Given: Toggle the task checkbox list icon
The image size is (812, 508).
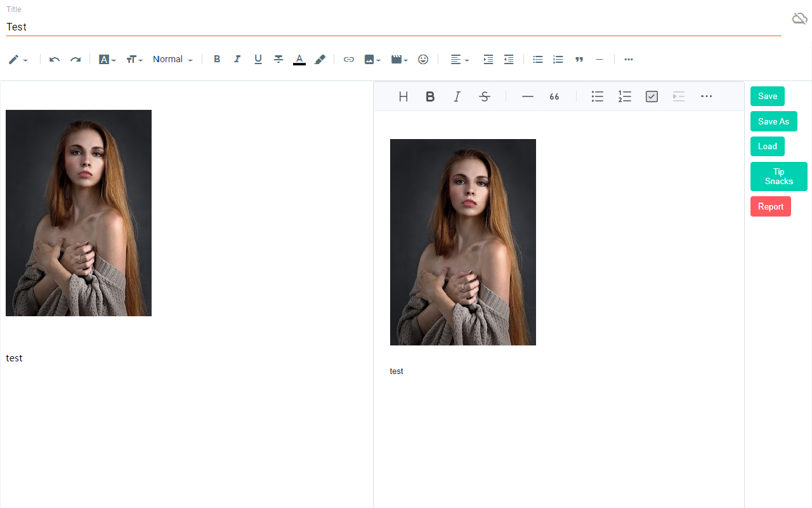Looking at the screenshot, I should coord(652,97).
